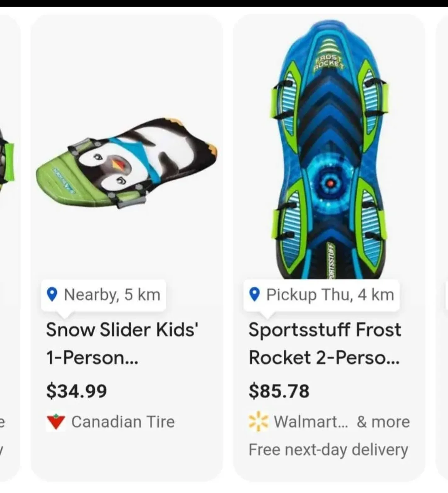Click the retailer logo under the Frost Rocket price
The image size is (448, 493).
point(258,421)
